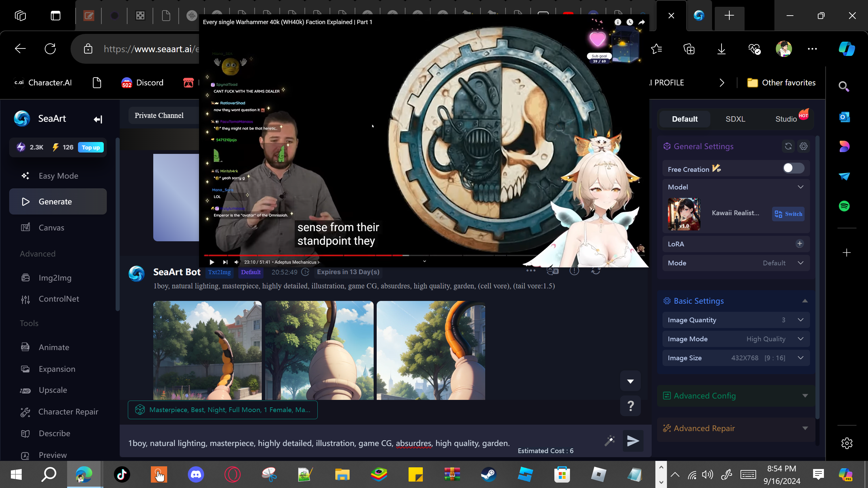This screenshot has width=868, height=488.
Task: Switch to the Studio tab
Action: pyautogui.click(x=786, y=119)
